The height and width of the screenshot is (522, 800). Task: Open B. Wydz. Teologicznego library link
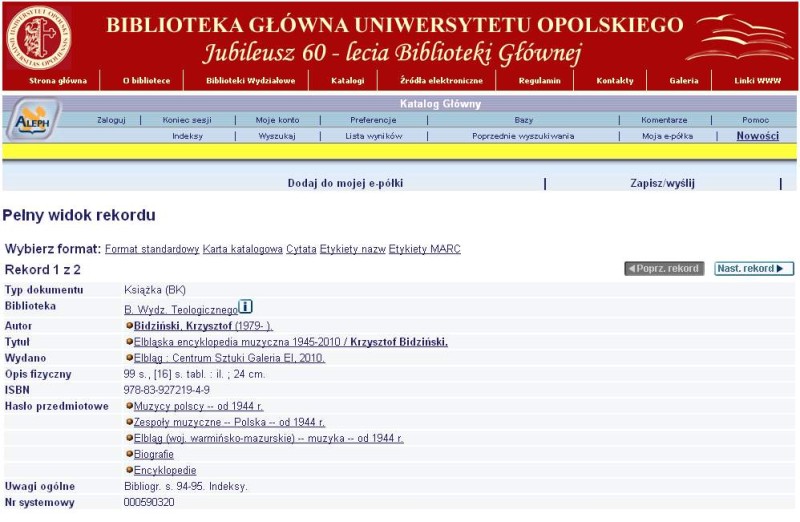point(181,310)
